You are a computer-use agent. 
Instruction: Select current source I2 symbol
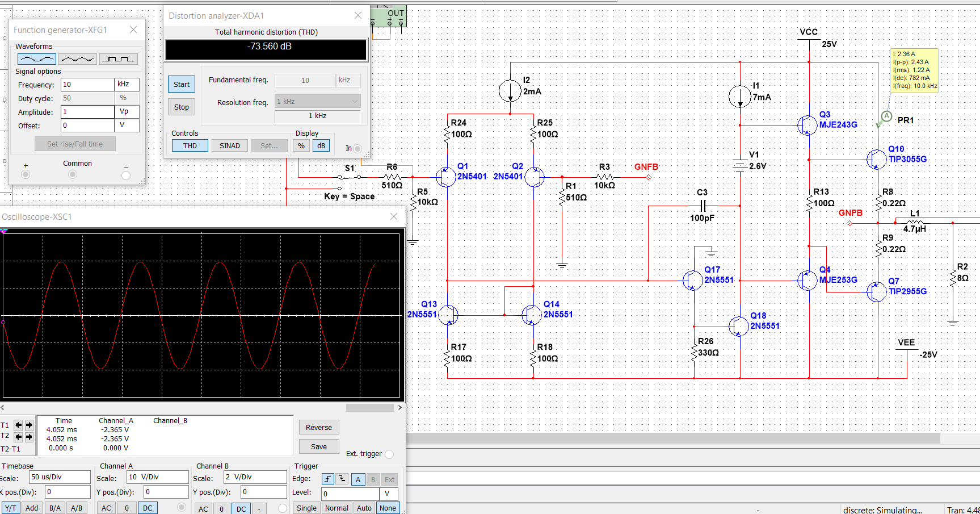coord(510,91)
